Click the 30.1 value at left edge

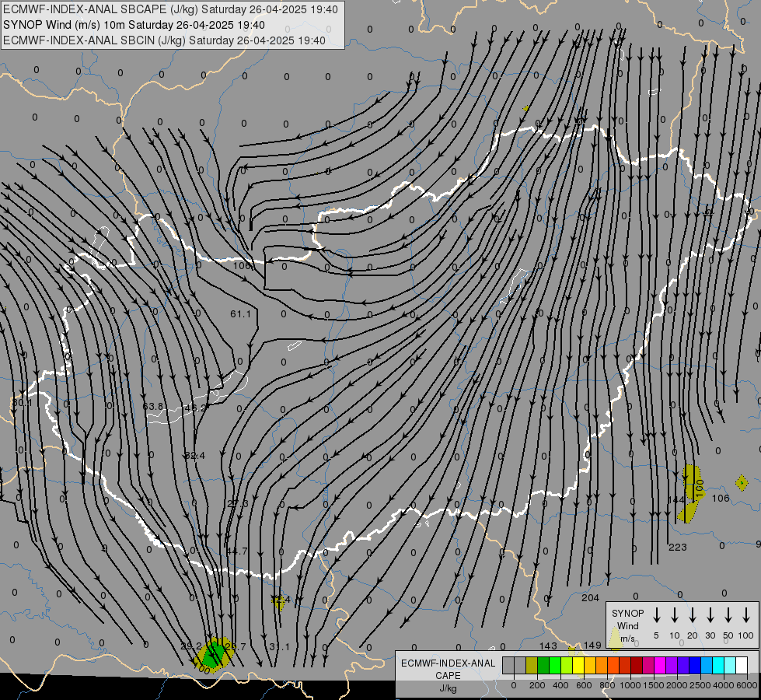point(22,403)
